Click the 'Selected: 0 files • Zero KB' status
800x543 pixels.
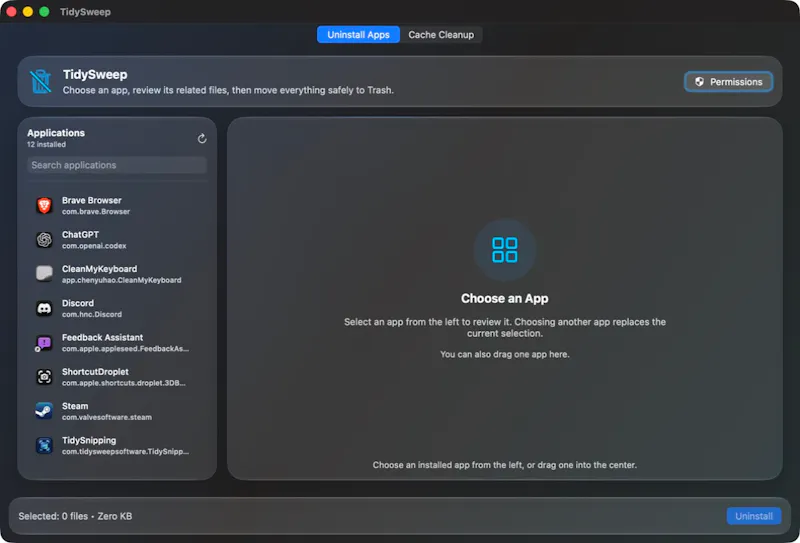point(76,516)
